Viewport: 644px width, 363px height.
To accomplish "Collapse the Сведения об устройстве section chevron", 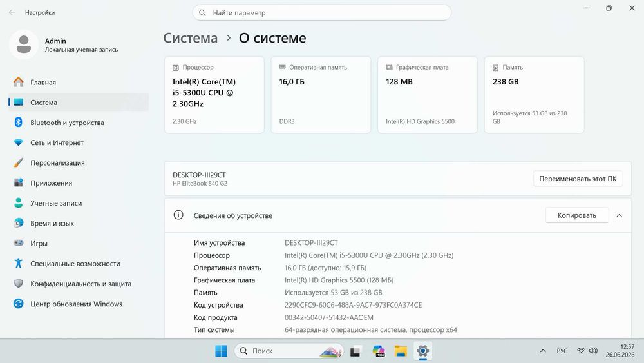I will point(620,215).
